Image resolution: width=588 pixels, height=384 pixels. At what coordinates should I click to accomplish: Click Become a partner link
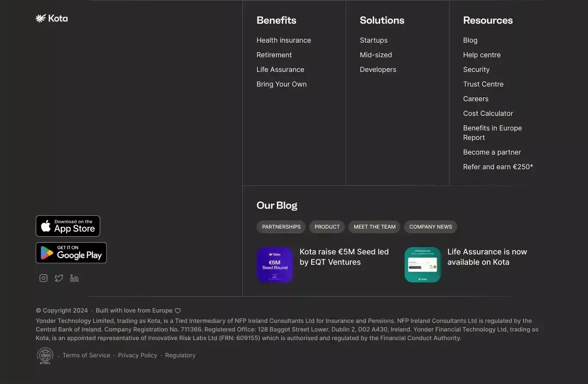tap(492, 152)
